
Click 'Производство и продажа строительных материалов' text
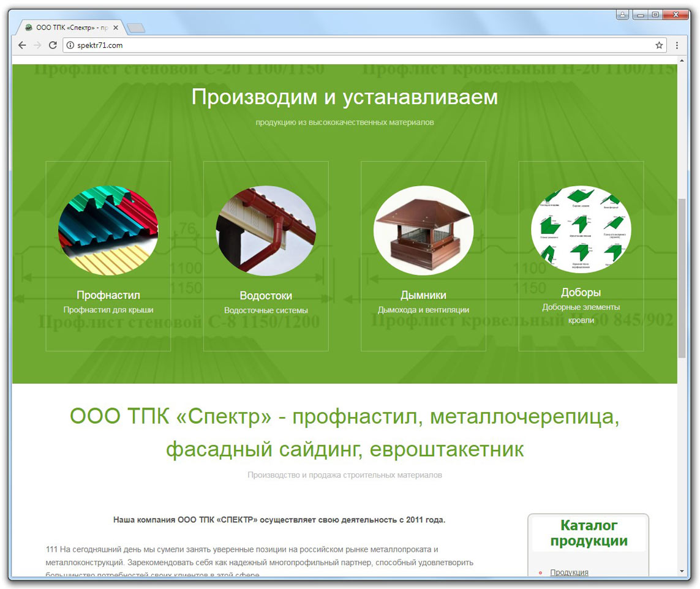(x=345, y=475)
